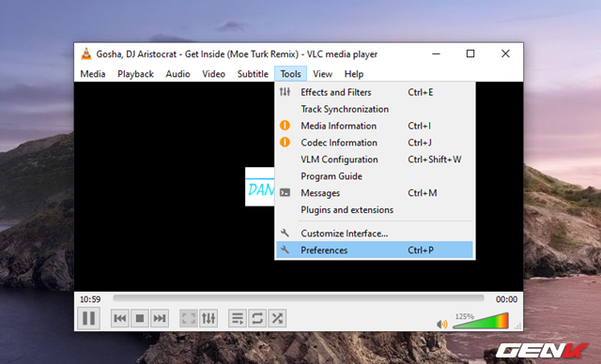Image resolution: width=601 pixels, height=364 pixels.
Task: Toggle random shuffle playback
Action: [277, 318]
